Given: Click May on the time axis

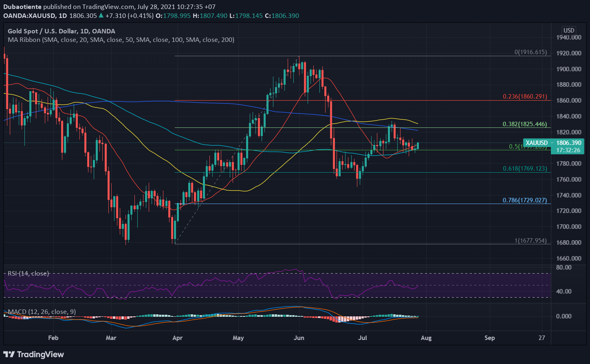Looking at the screenshot, I should click(x=238, y=338).
